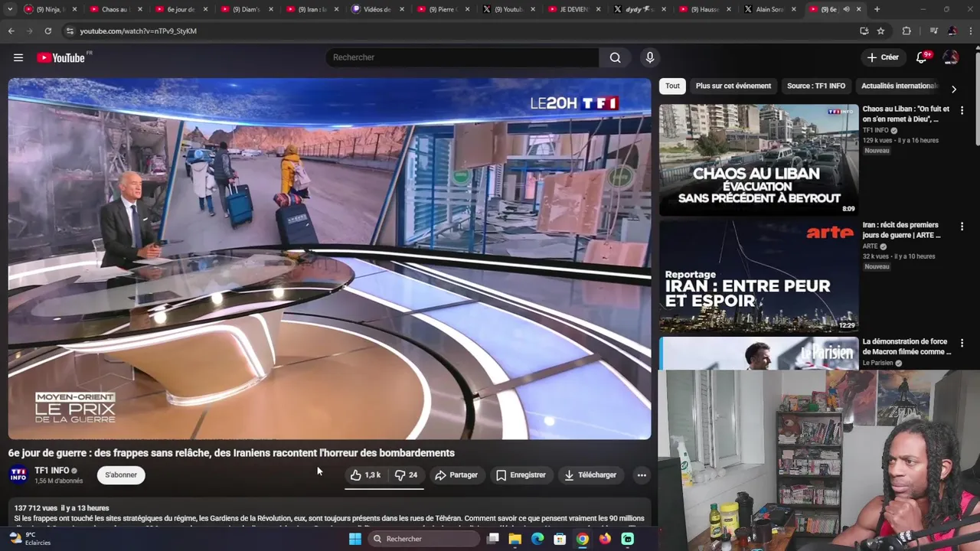This screenshot has height=551, width=980.
Task: Dislike the video with thumbs-down 24
Action: pos(407,475)
